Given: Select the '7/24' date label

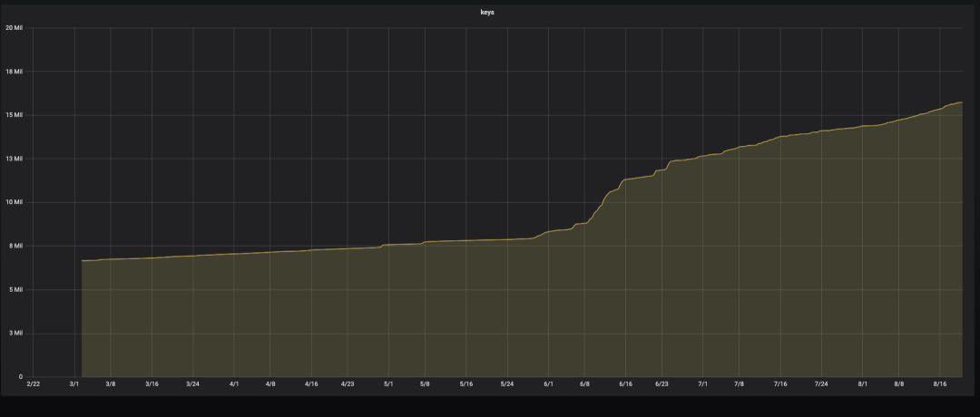Looking at the screenshot, I should [x=822, y=384].
